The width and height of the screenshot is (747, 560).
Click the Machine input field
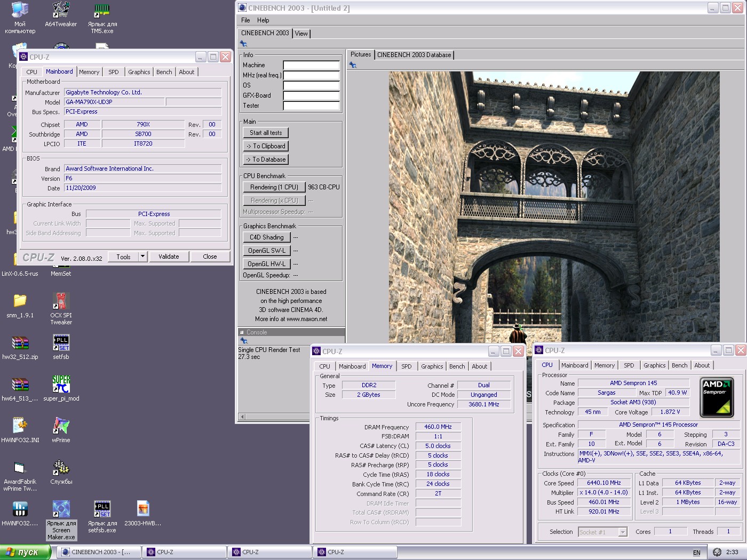point(312,65)
